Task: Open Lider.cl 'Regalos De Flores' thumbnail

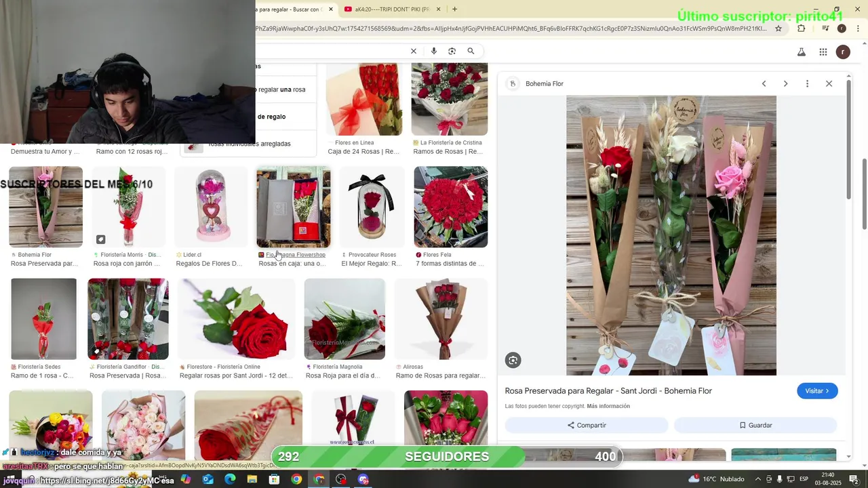Action: pyautogui.click(x=210, y=207)
